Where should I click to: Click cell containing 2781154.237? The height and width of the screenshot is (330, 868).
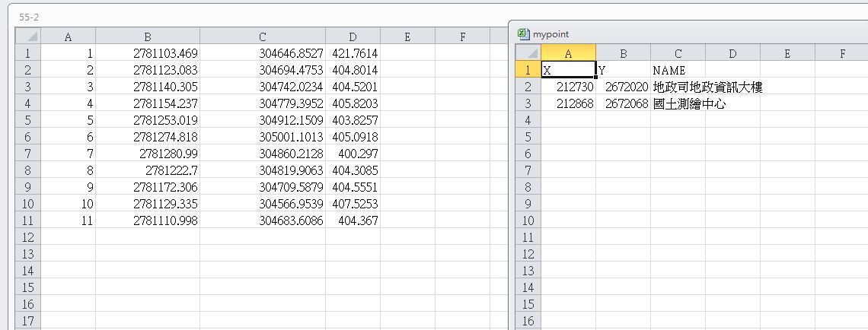coord(148,103)
